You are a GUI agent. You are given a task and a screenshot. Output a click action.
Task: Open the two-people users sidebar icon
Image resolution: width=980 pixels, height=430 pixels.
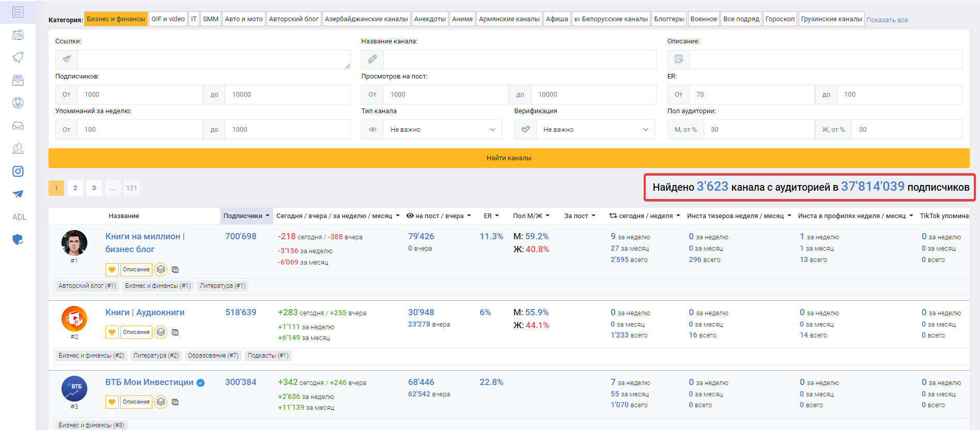coord(18,149)
